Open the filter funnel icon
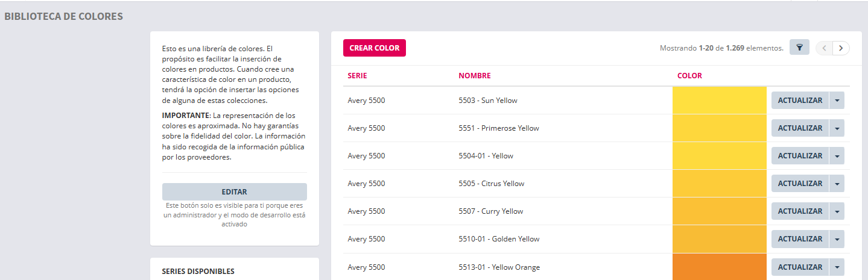The height and width of the screenshot is (280, 868). tap(799, 48)
